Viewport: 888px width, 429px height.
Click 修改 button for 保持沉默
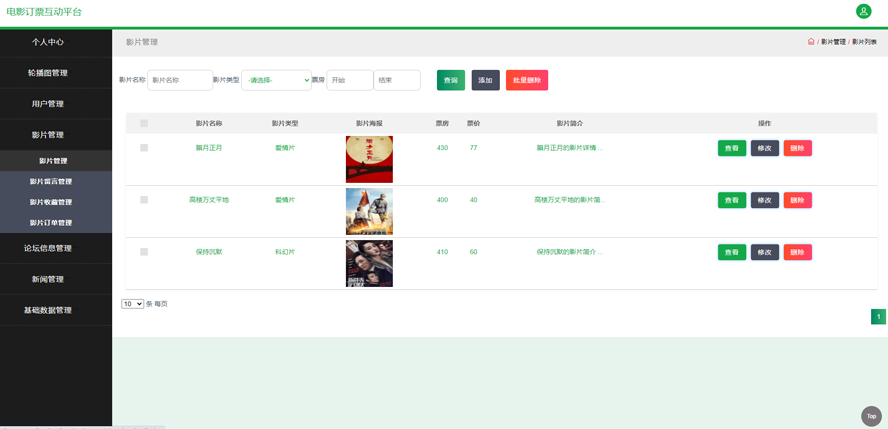[765, 252]
